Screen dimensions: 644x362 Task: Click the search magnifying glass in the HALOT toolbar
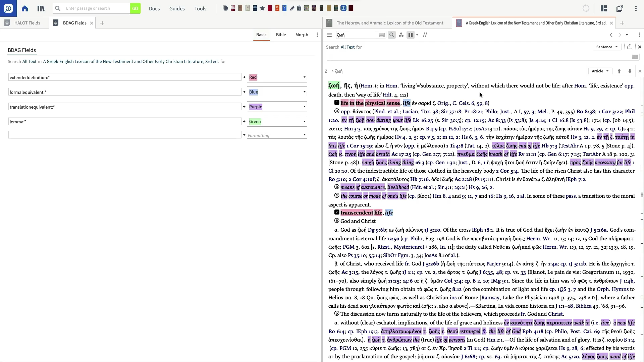tap(392, 35)
